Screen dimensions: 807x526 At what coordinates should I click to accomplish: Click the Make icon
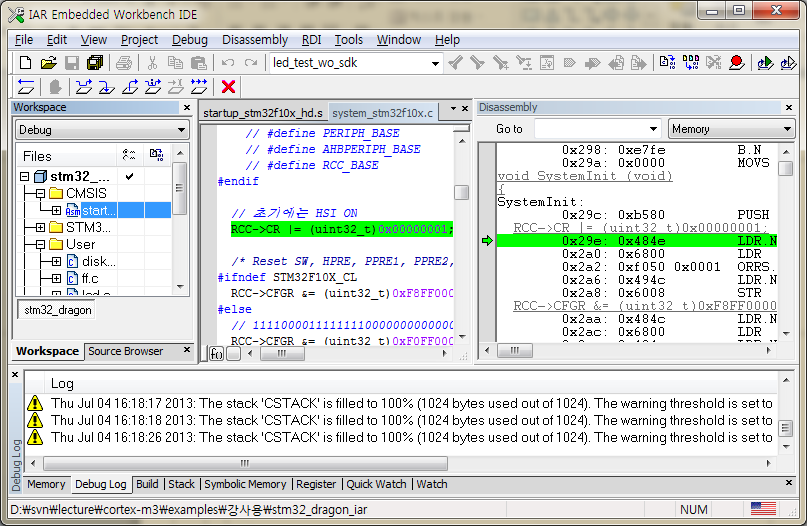pyautogui.click(x=691, y=63)
